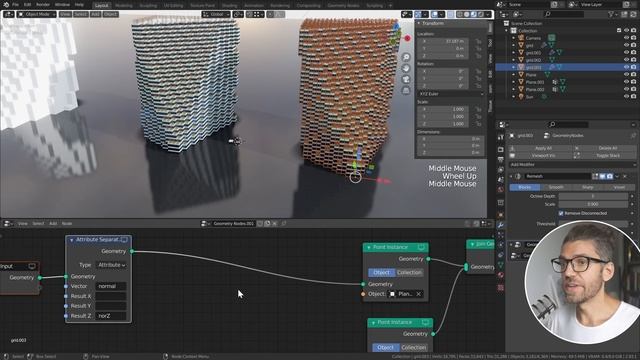The image size is (640, 360).
Task: Switch to the Geometry Nodes workspace tab
Action: (343, 5)
